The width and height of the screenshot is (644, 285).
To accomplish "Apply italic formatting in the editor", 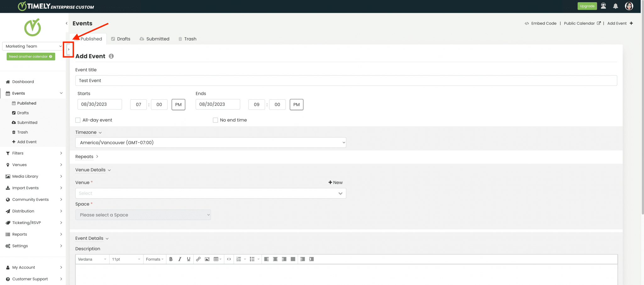I will pyautogui.click(x=180, y=259).
